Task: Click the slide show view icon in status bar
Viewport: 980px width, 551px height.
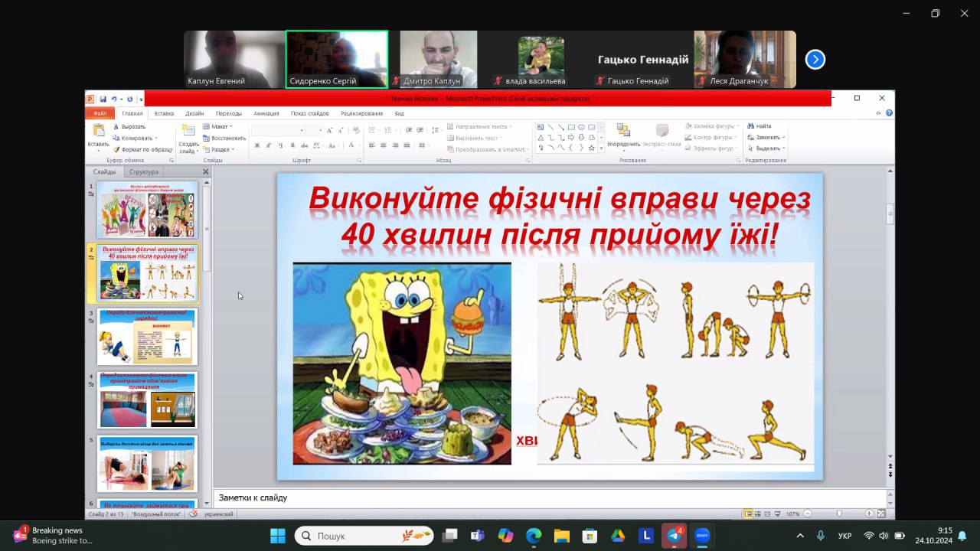Action: (779, 514)
